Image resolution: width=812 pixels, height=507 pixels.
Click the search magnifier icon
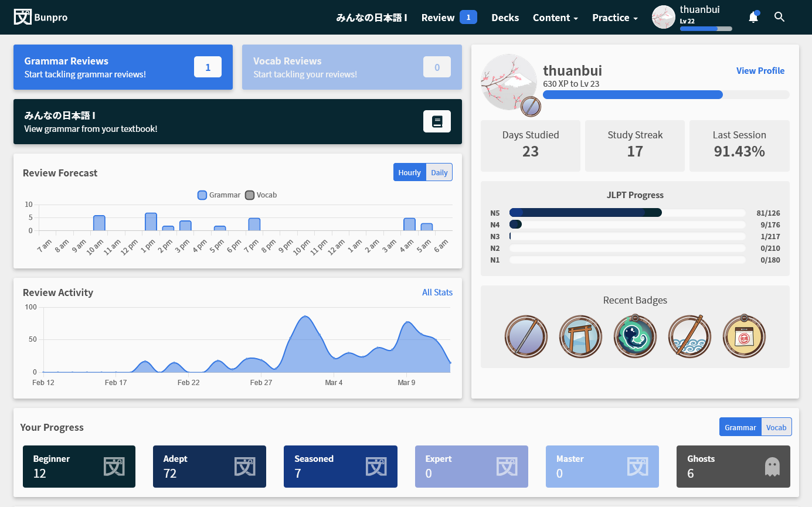[x=779, y=17]
